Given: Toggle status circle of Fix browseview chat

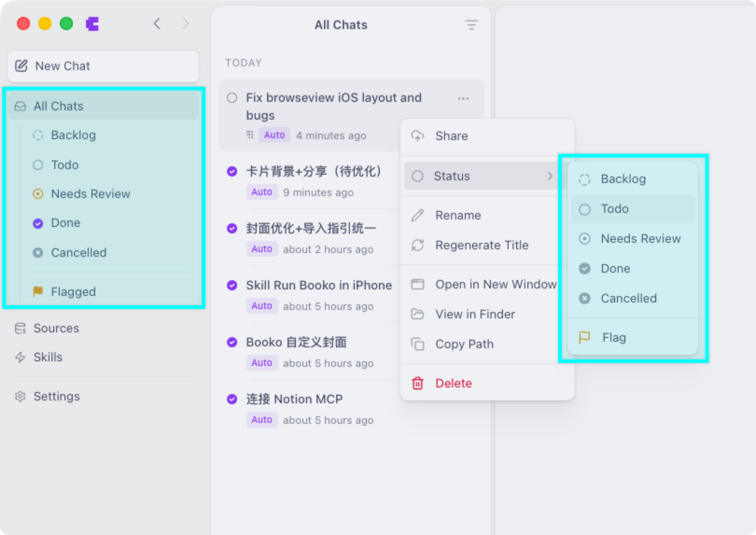Looking at the screenshot, I should click(232, 98).
